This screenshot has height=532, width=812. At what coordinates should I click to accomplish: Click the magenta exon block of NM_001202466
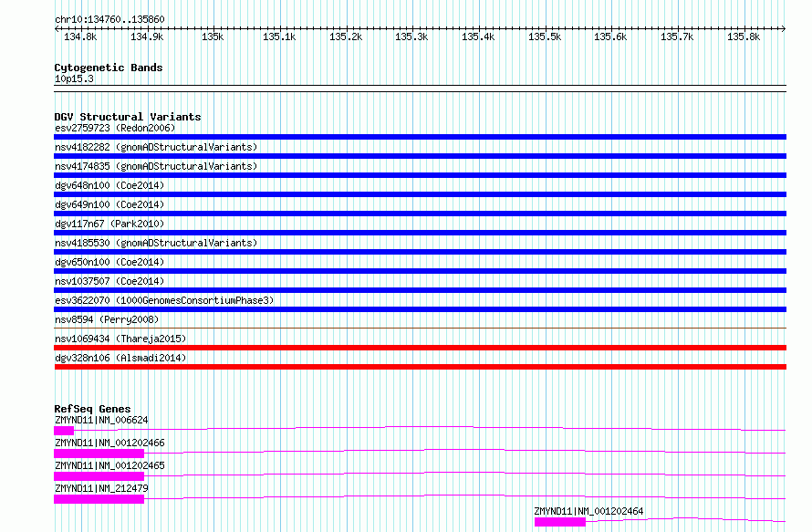[99, 454]
